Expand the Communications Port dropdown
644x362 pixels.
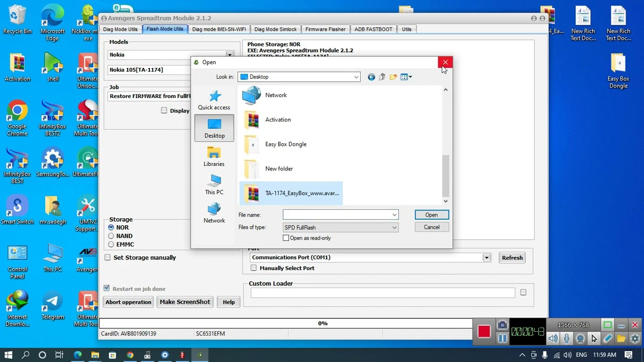tap(487, 257)
